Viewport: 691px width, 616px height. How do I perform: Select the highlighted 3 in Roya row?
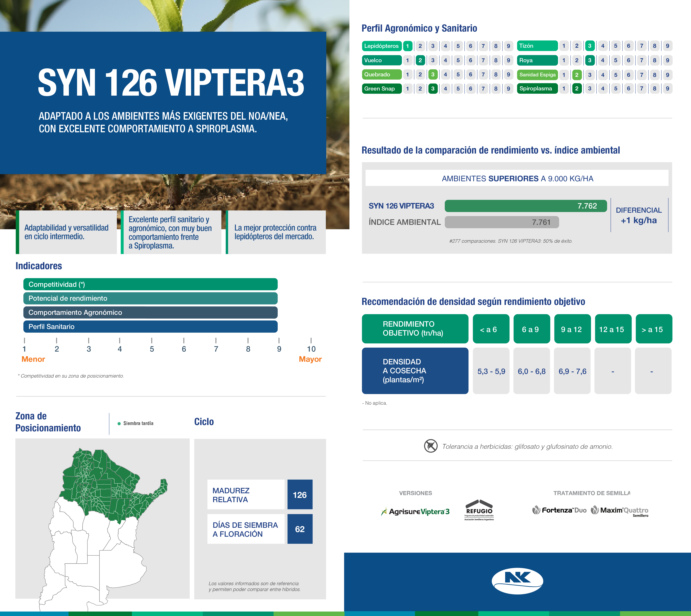point(590,60)
